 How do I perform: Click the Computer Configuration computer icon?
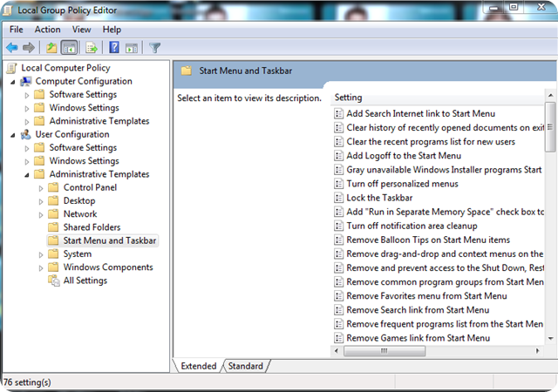point(25,82)
